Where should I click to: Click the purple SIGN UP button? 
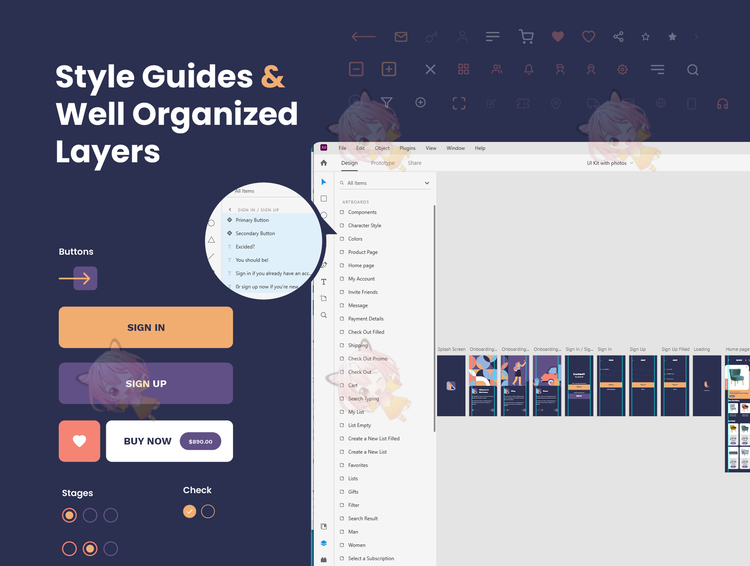(x=146, y=383)
